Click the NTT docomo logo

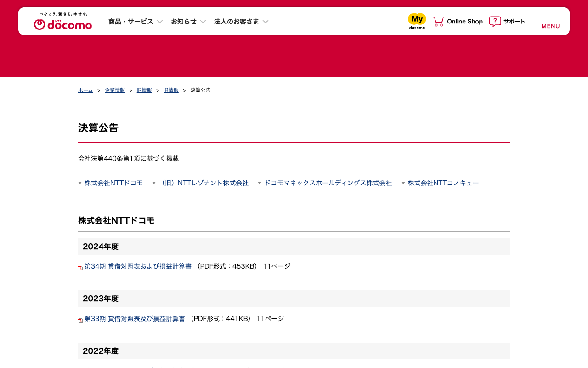(63, 22)
